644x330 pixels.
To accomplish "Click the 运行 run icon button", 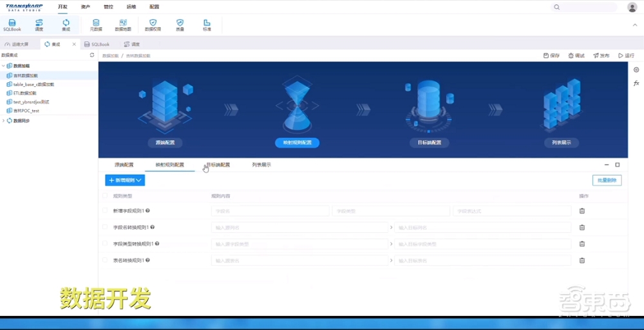I will [627, 55].
